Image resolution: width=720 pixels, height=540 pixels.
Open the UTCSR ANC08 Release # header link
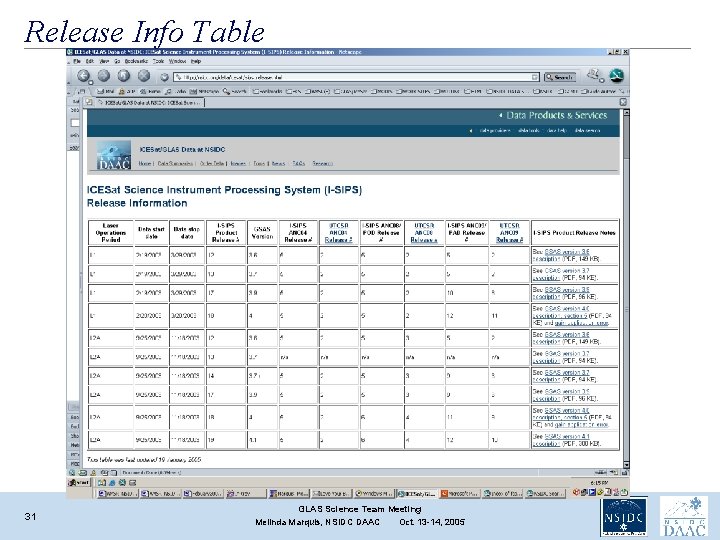423,233
